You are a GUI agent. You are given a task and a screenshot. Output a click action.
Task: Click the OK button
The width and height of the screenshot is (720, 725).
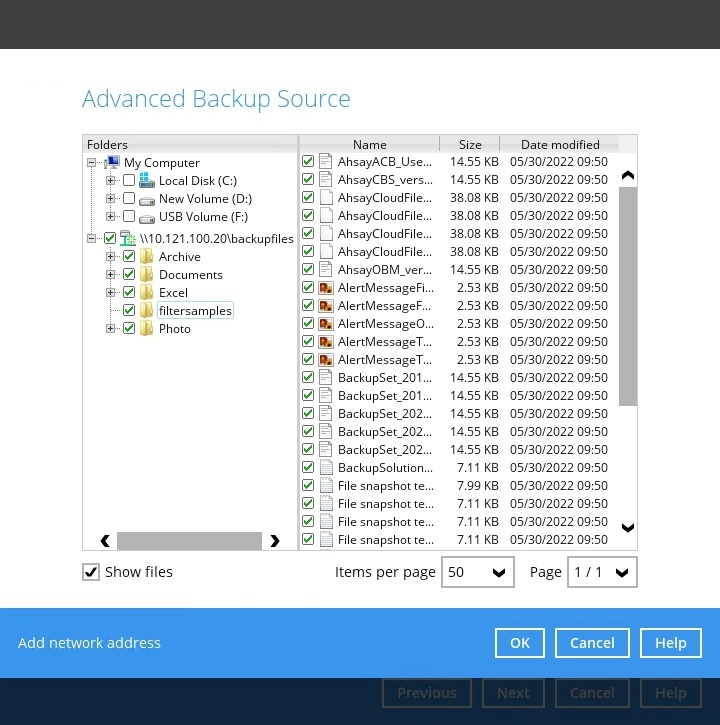coord(520,643)
